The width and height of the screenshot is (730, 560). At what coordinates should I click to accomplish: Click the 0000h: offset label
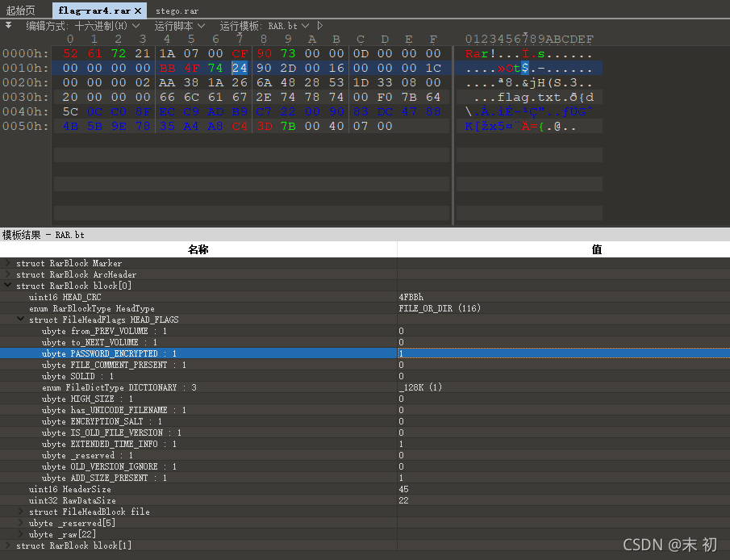(26, 53)
